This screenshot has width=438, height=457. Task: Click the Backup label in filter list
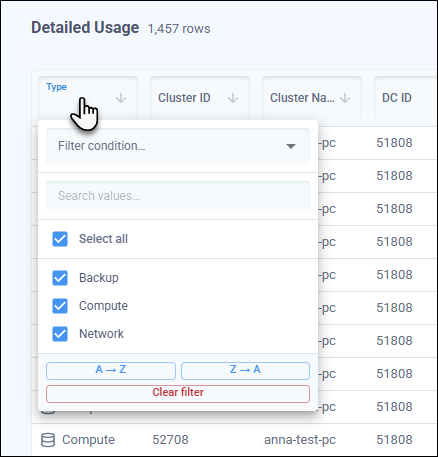click(x=99, y=278)
